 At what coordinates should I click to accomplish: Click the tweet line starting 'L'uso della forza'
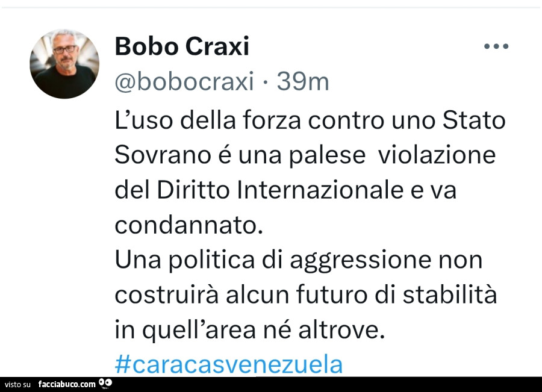tap(310, 120)
